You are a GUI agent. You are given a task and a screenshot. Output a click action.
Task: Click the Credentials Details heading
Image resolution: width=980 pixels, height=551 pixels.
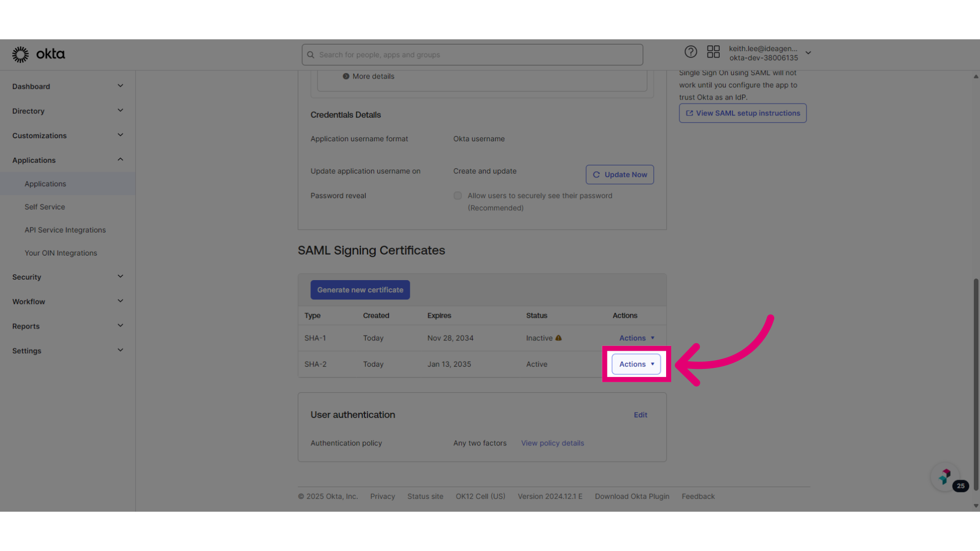click(346, 115)
